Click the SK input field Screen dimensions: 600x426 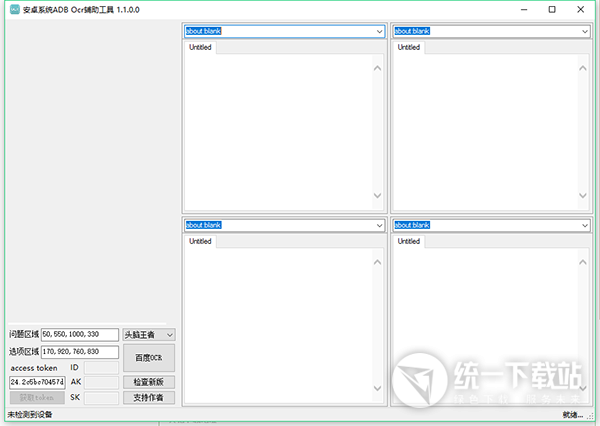100,398
